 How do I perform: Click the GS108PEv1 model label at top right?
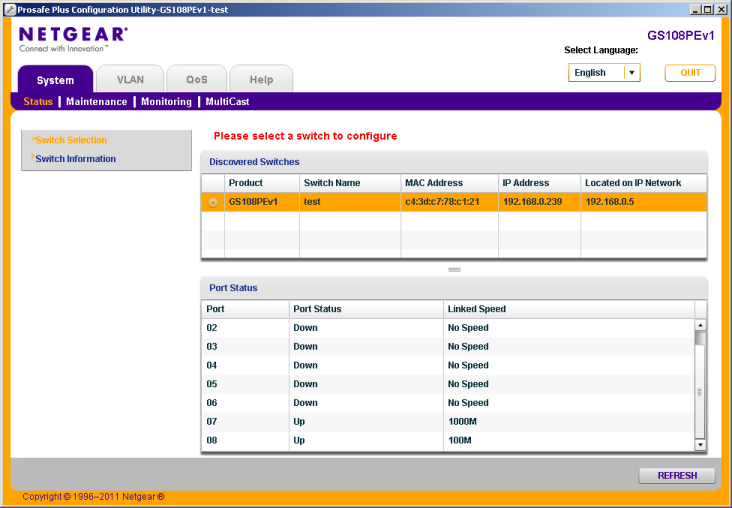pyautogui.click(x=680, y=36)
